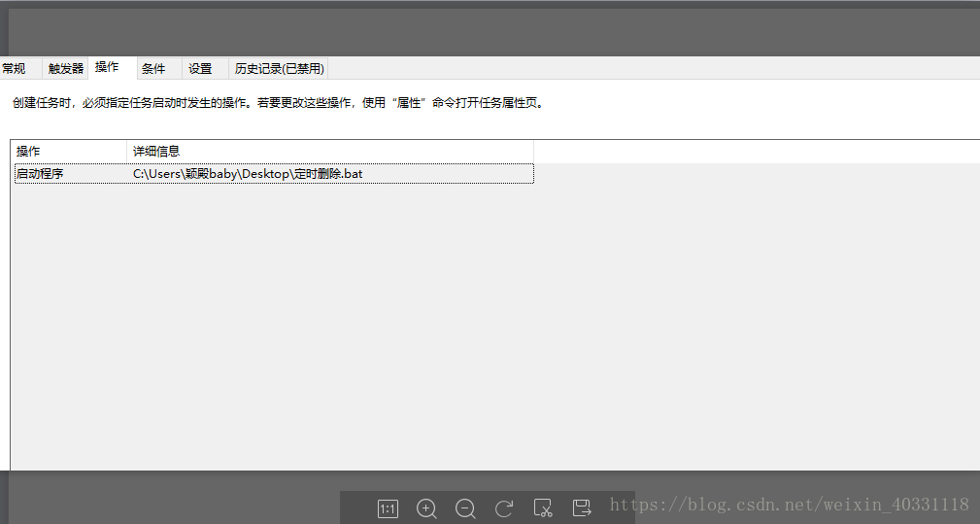View the 历史记录(已禁用) tab
Viewport: 980px width, 524px height.
coord(279,69)
